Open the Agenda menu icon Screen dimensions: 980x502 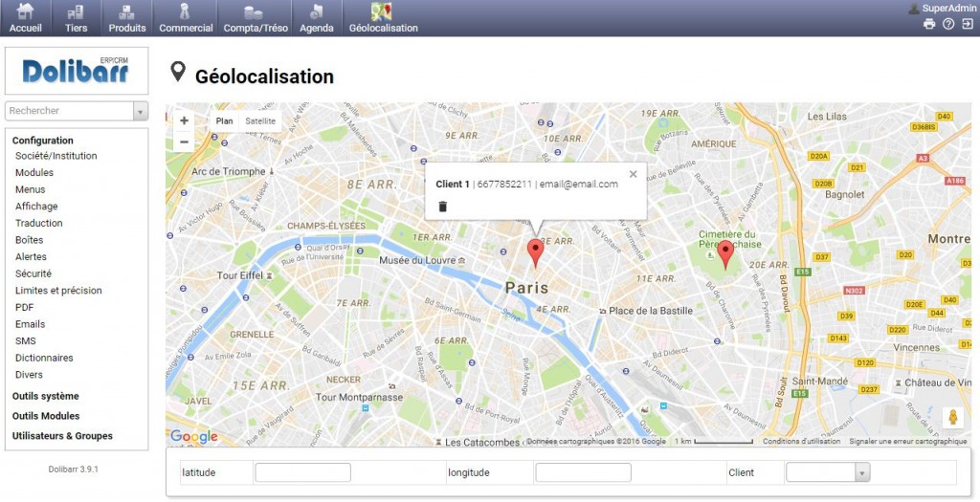coord(316,11)
